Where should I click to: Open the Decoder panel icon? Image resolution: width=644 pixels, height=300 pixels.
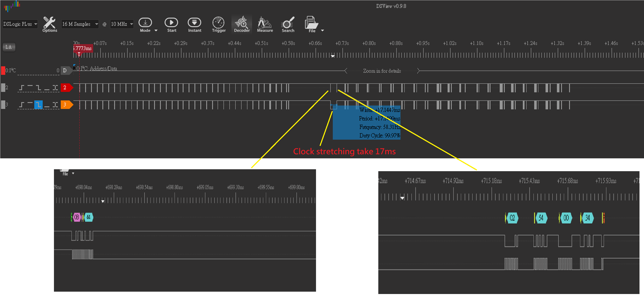[x=241, y=23]
